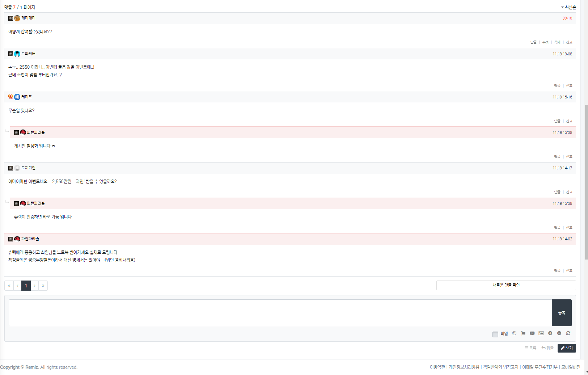Click the 새로운 댓글 확인 button

pyautogui.click(x=506, y=285)
